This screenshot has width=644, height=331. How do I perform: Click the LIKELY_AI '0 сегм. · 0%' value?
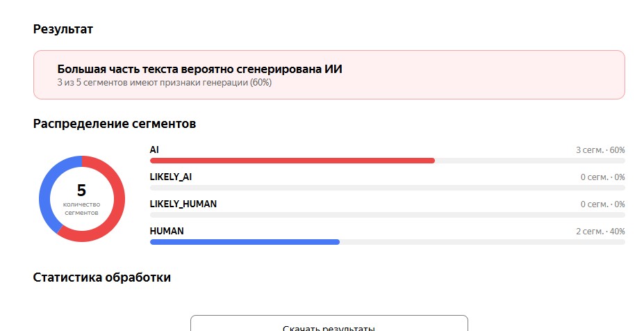click(x=603, y=177)
